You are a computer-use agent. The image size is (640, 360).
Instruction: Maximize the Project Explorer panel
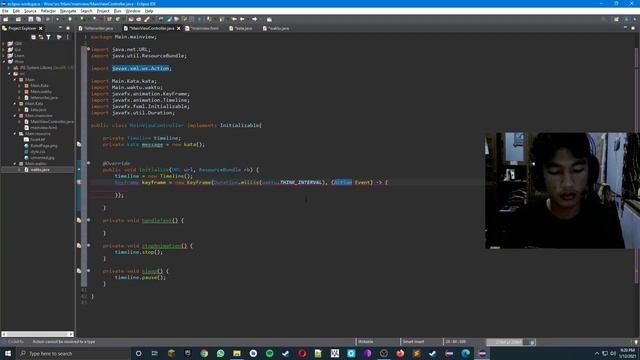[68, 28]
